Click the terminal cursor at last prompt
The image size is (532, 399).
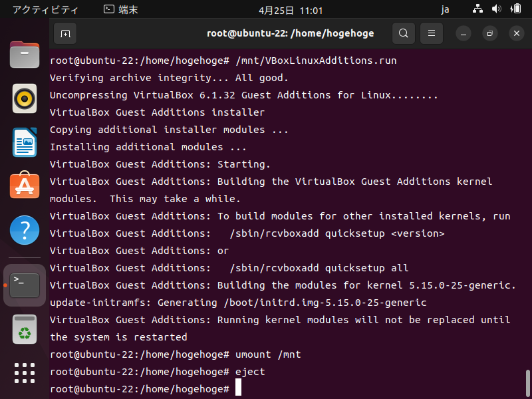coord(238,387)
